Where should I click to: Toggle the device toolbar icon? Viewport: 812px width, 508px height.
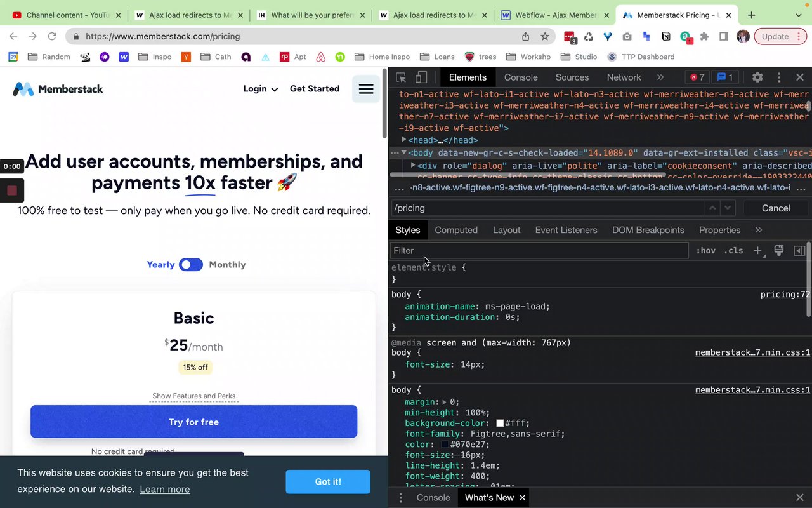(x=421, y=77)
